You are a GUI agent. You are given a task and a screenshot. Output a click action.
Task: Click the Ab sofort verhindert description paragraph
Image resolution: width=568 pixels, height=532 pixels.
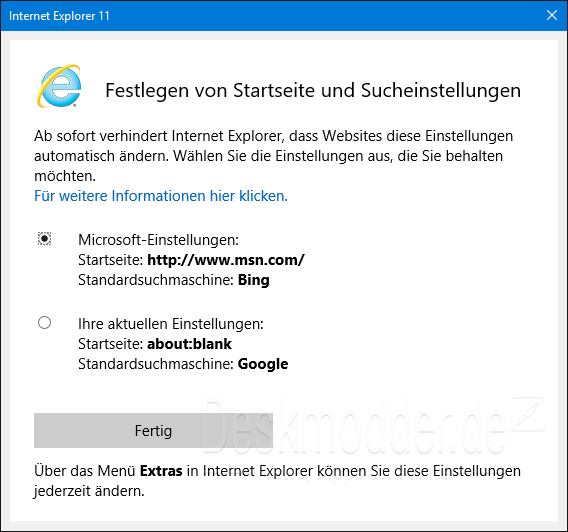[x=273, y=156]
